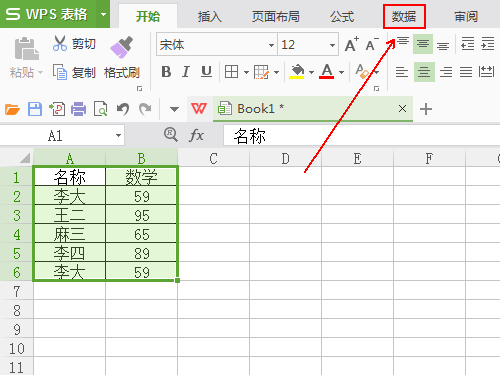Viewport: 500px width, 375px height.
Task: Toggle Italic formatting
Action: click(186, 72)
